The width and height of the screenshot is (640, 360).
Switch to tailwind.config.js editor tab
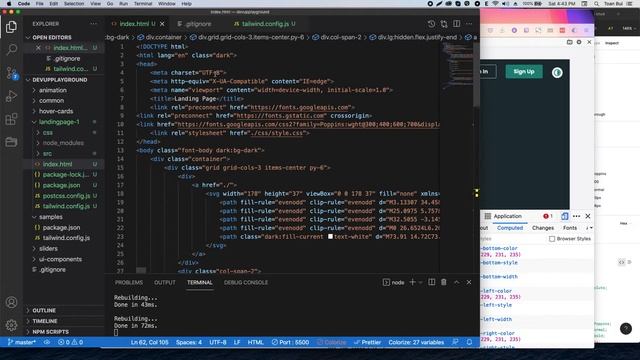pos(265,24)
